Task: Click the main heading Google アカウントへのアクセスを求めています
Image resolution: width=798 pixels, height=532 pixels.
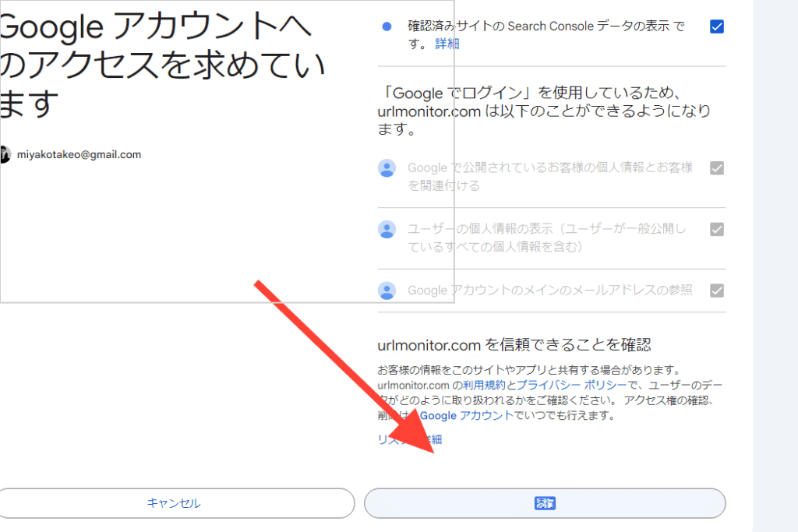Action: click(x=162, y=65)
